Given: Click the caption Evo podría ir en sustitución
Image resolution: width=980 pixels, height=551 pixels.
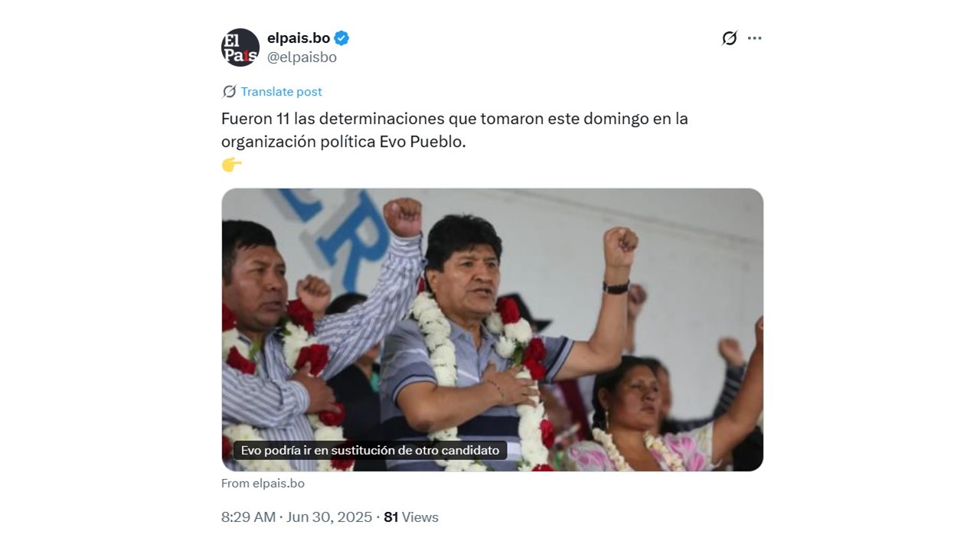Looking at the screenshot, I should coord(370,450).
